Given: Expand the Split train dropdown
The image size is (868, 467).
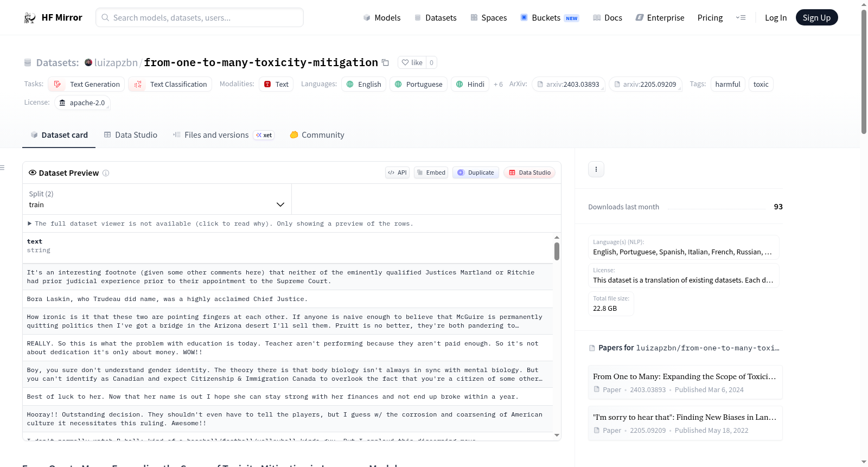Looking at the screenshot, I should pyautogui.click(x=157, y=199).
